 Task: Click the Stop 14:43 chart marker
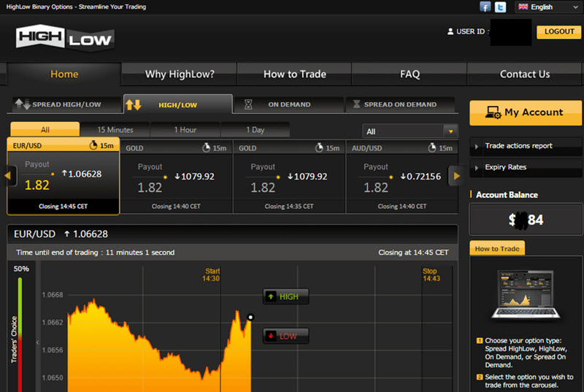click(431, 274)
